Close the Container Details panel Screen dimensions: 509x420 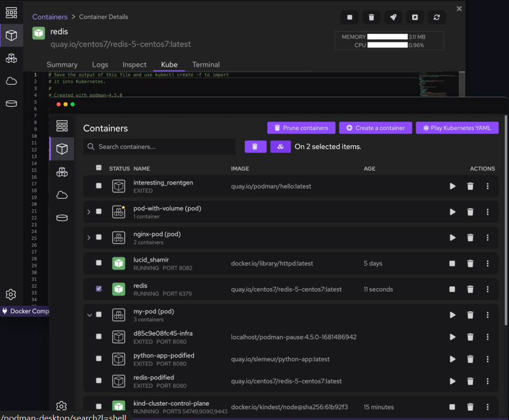[x=459, y=9]
